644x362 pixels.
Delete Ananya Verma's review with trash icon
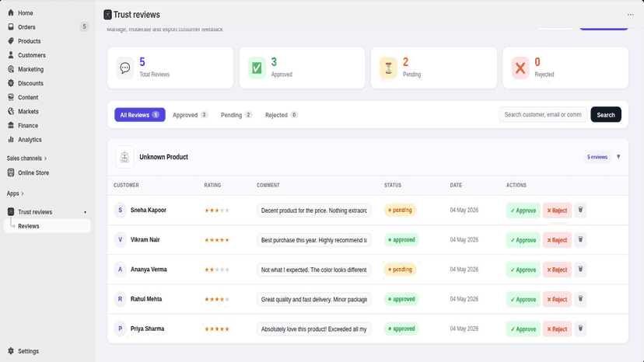point(580,270)
